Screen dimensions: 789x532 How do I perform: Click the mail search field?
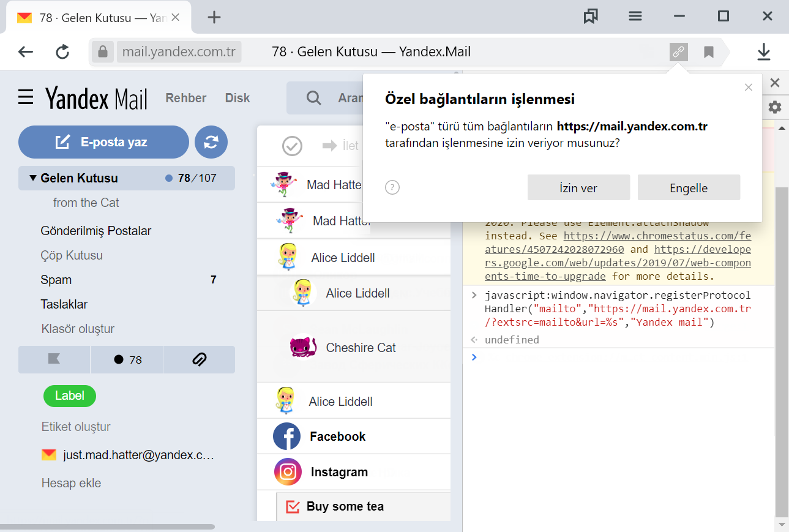(324, 98)
